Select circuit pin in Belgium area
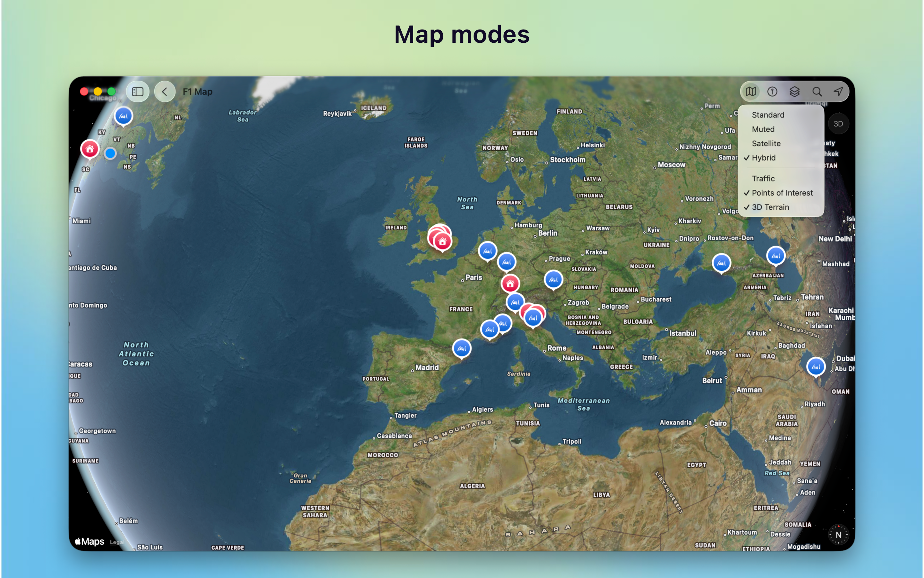This screenshot has height=578, width=924. click(x=507, y=262)
